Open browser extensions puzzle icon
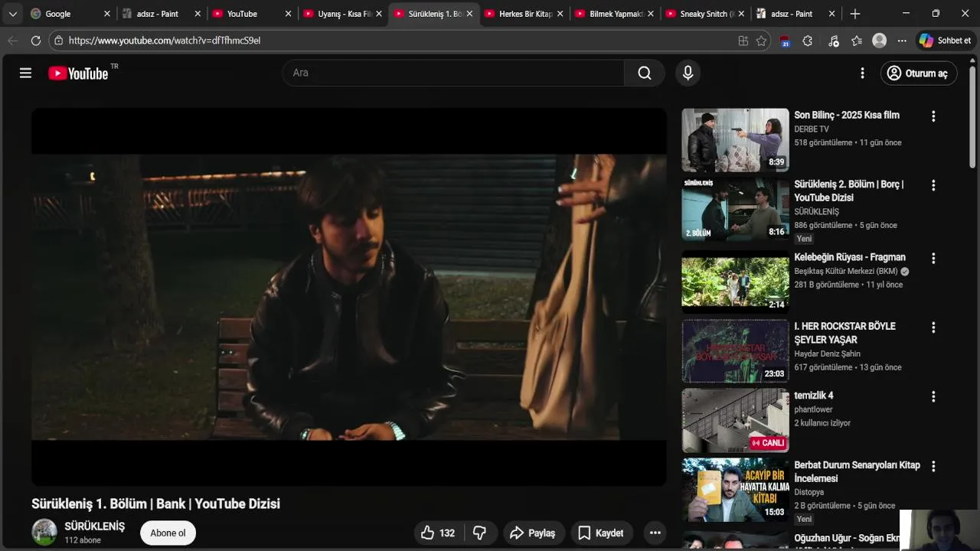This screenshot has height=551, width=980. pos(807,41)
